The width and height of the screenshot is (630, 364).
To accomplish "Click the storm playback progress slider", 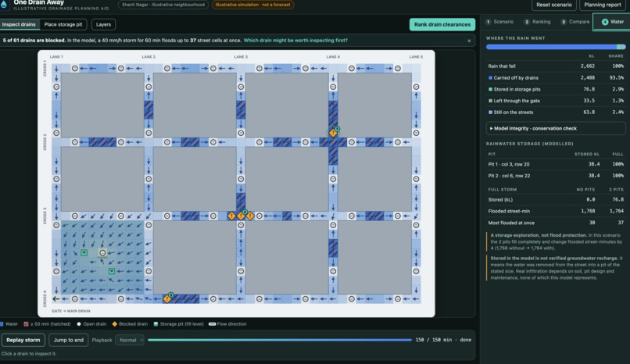I will 280,340.
